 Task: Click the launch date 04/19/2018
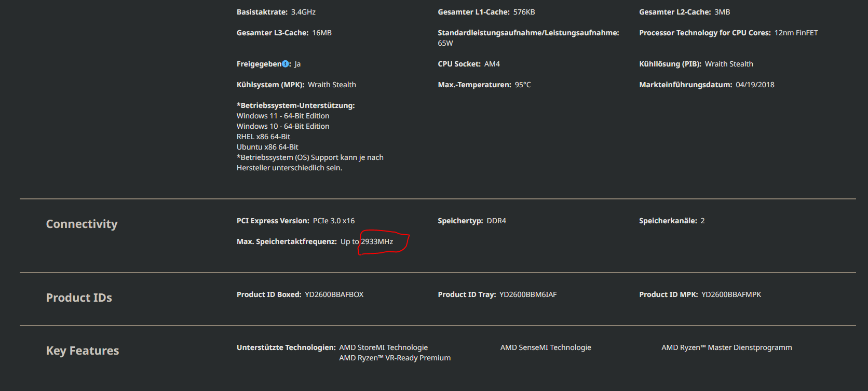click(755, 85)
